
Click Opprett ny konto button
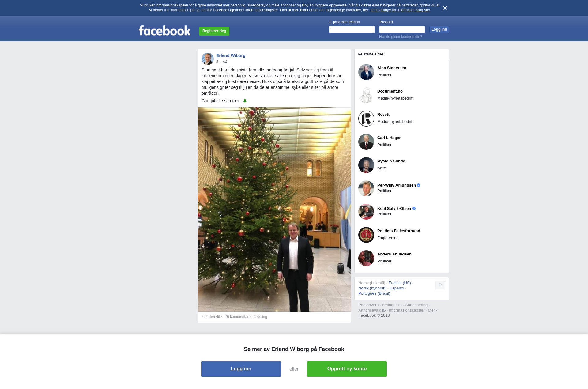coord(347,369)
